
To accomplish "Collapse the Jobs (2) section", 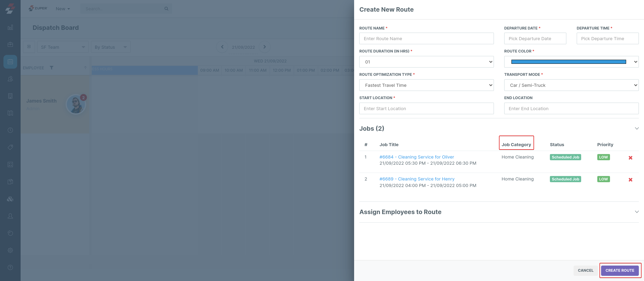I will pos(636,128).
